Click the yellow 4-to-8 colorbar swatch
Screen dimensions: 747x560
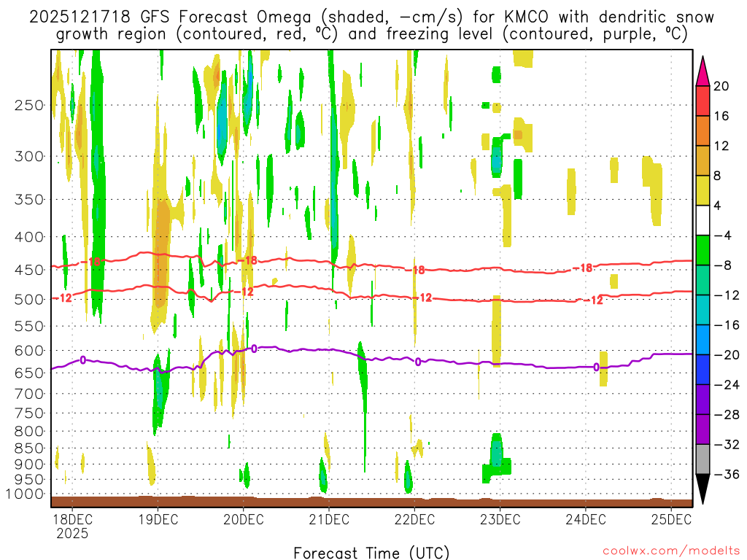[703, 191]
